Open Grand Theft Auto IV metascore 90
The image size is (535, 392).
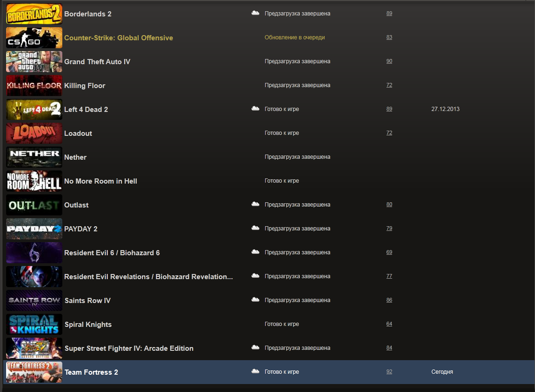(x=389, y=61)
